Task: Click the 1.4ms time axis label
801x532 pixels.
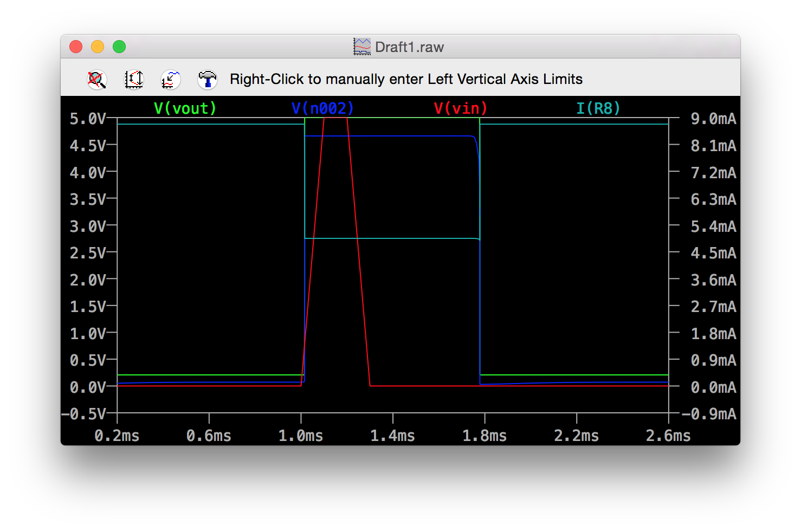Action: (392, 436)
